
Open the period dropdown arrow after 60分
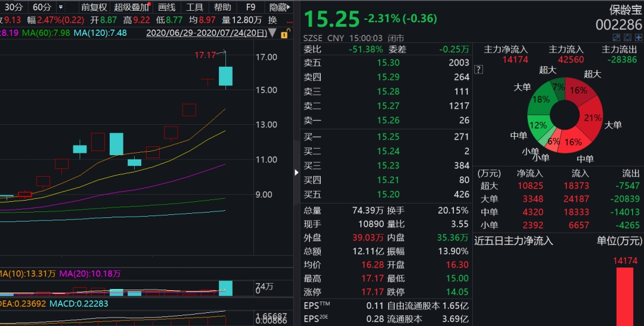pos(61,7)
